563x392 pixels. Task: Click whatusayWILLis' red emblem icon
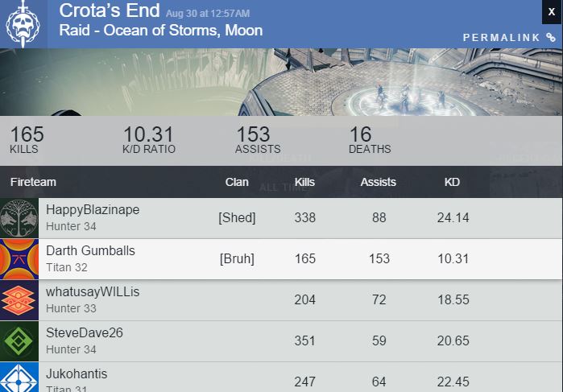coord(19,300)
